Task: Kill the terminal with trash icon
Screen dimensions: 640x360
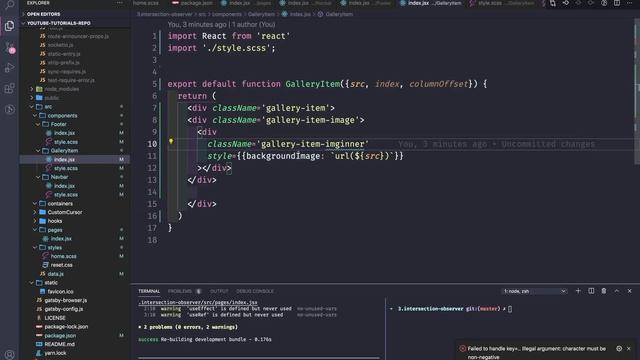Action: click(604, 291)
